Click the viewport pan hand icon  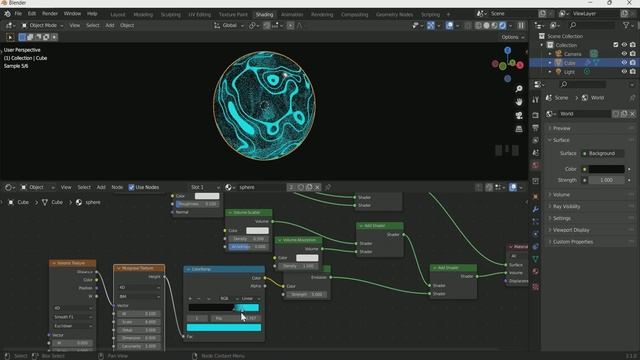(519, 102)
